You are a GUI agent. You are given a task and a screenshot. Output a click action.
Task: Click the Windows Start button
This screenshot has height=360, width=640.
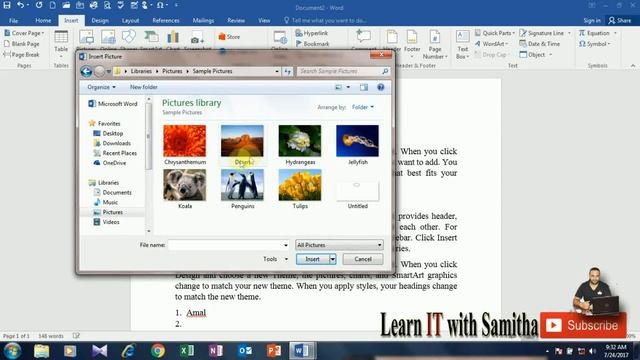[x=12, y=351]
